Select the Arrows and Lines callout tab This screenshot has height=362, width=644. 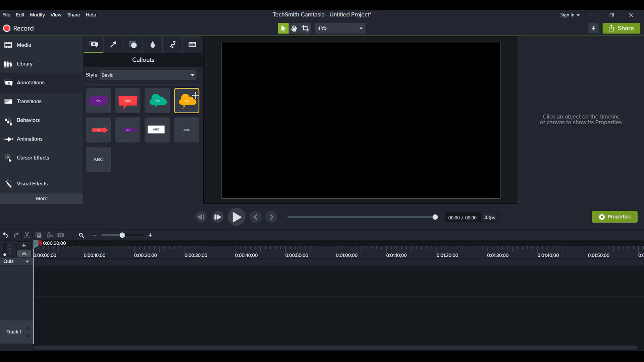click(x=113, y=45)
